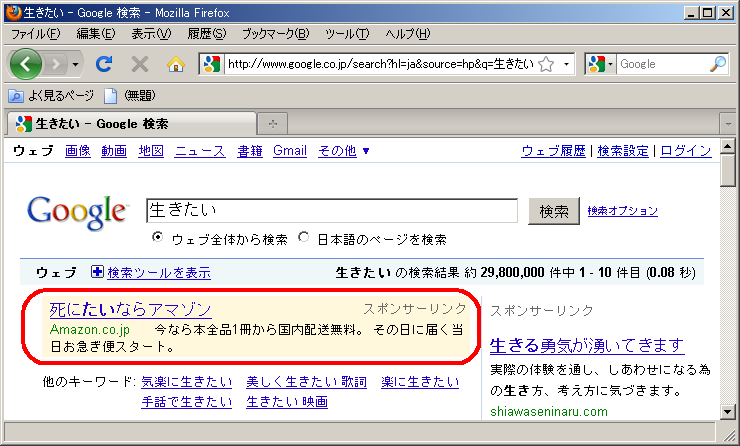Open the 生きる勇気が湧いてきます sponsored link
Viewport: 740px width, 446px height.
click(x=587, y=345)
